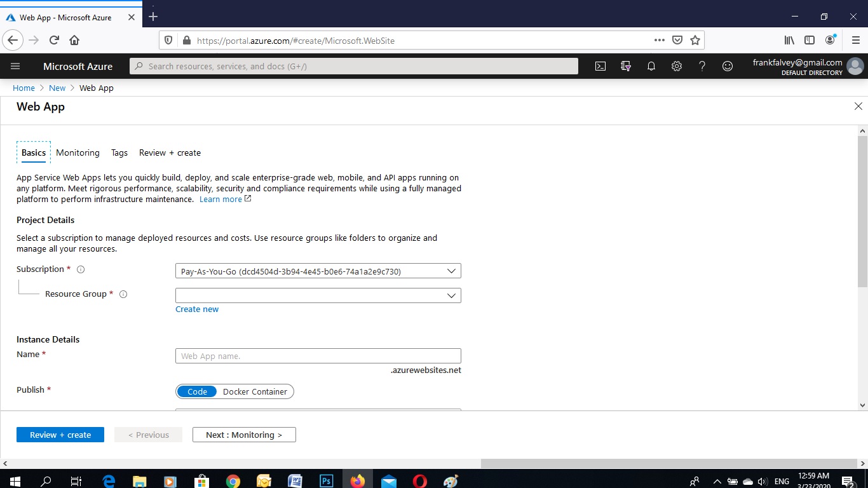Switch to the Tags tab
This screenshot has height=488, width=868.
119,152
